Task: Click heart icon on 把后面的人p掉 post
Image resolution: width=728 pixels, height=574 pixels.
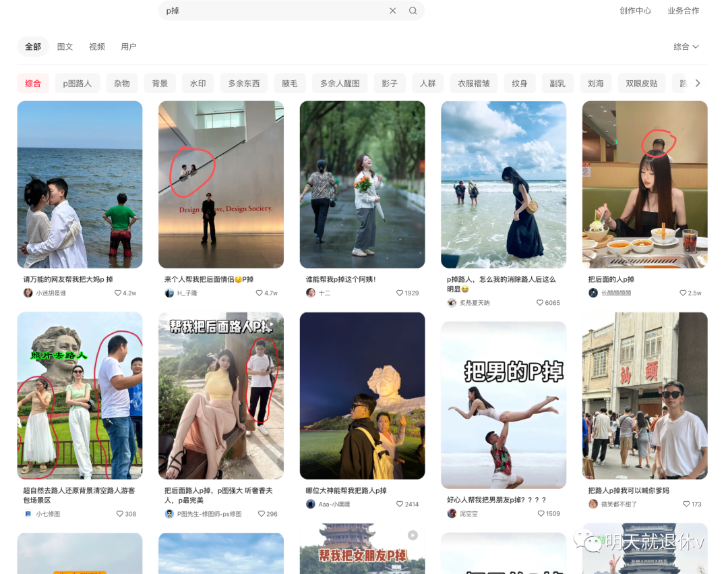Action: (x=683, y=293)
